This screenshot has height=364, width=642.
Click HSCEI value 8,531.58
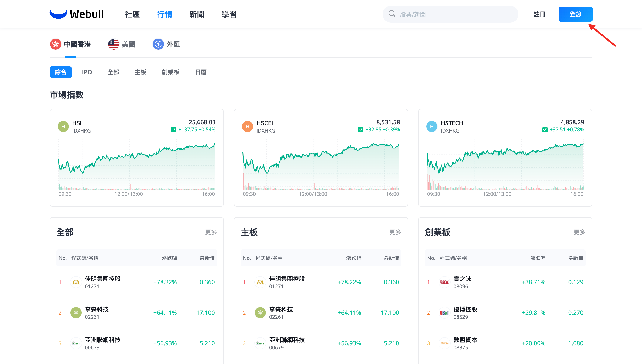tap(388, 122)
